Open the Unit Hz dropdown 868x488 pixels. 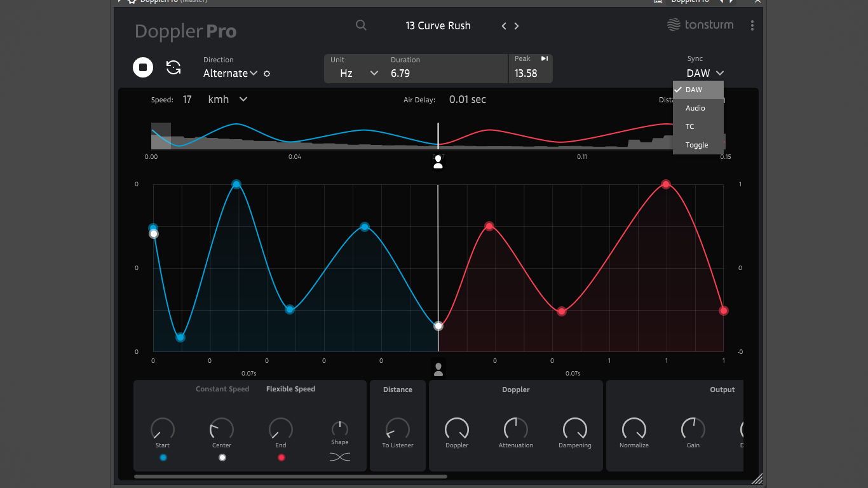pyautogui.click(x=359, y=73)
